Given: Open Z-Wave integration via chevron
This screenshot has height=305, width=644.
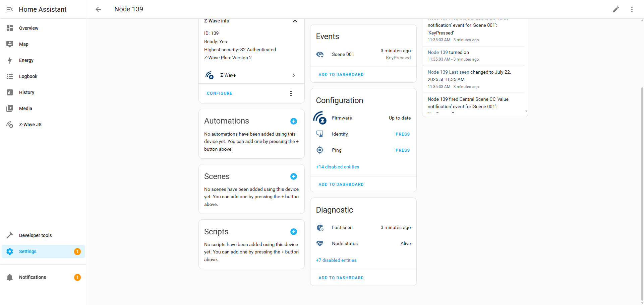Looking at the screenshot, I should (294, 75).
